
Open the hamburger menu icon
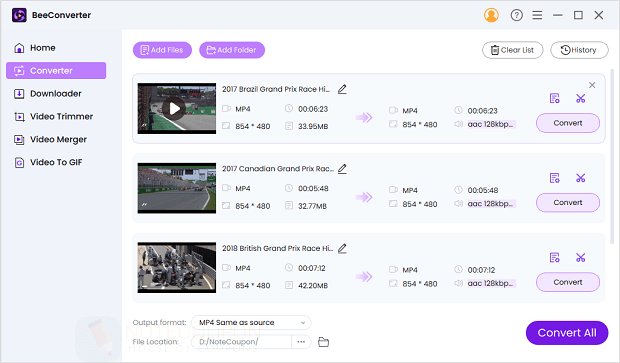pyautogui.click(x=537, y=15)
